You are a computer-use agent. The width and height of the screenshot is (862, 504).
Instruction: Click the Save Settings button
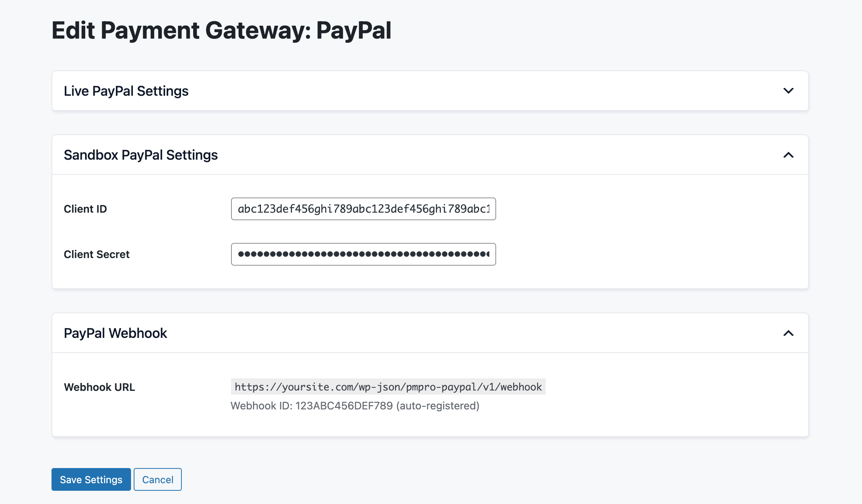[91, 479]
